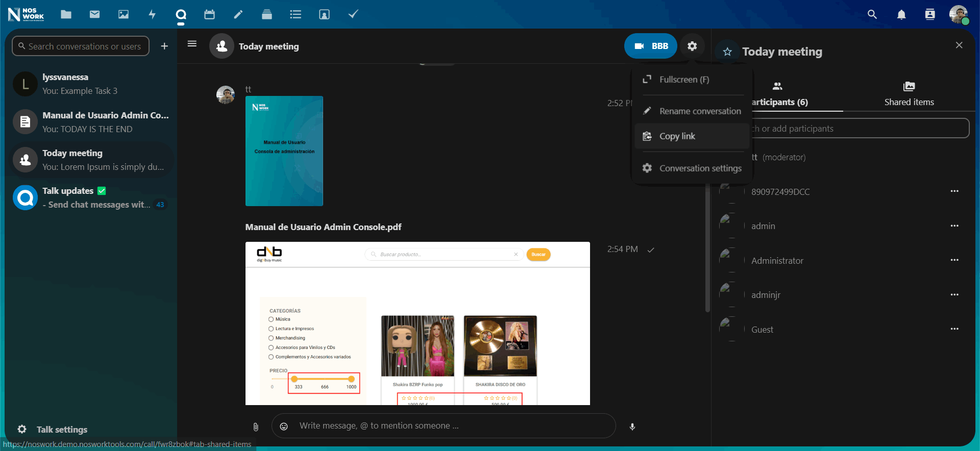Open the Notes pencil icon
Viewport: 980px width, 451px height.
click(238, 14)
